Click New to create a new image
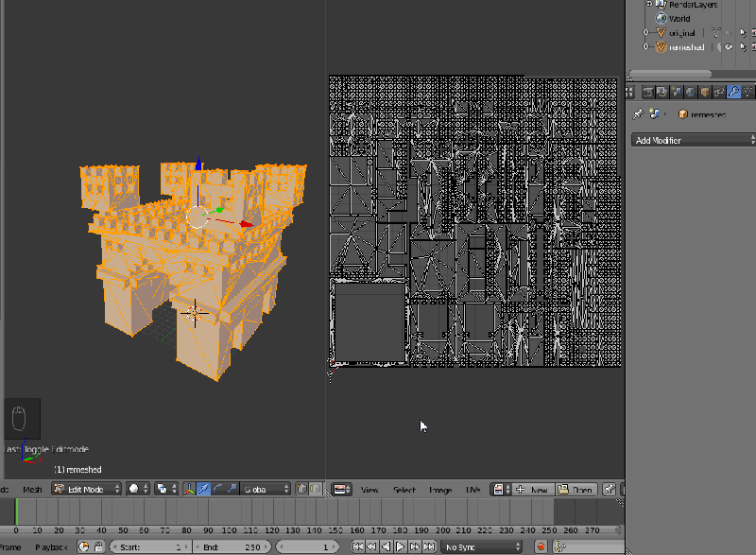The height and width of the screenshot is (555, 756). (534, 489)
